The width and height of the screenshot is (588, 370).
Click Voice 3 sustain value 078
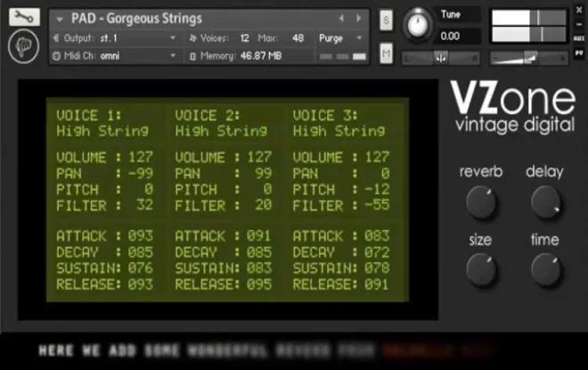coord(377,268)
